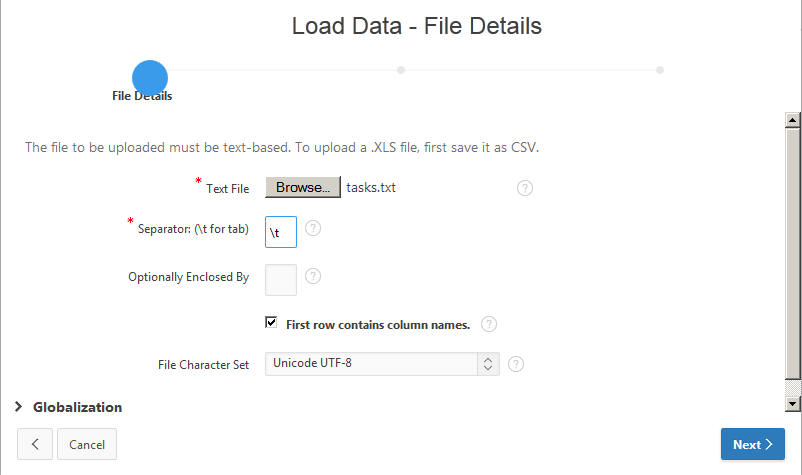Focus the Optionally Enclosed By field
The height and width of the screenshot is (475, 802).
[x=281, y=278]
